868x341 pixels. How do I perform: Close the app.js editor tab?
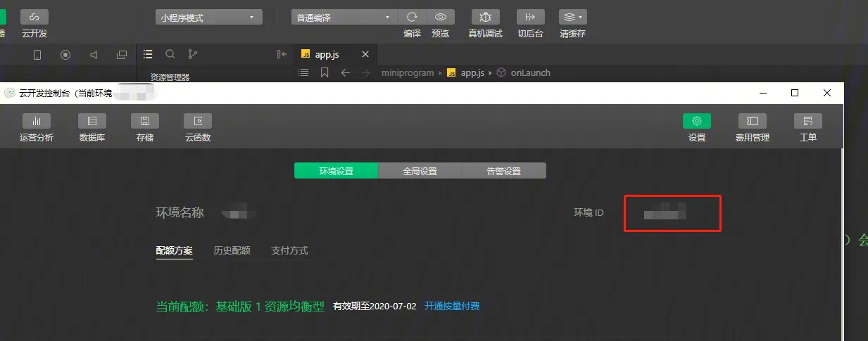click(x=365, y=55)
